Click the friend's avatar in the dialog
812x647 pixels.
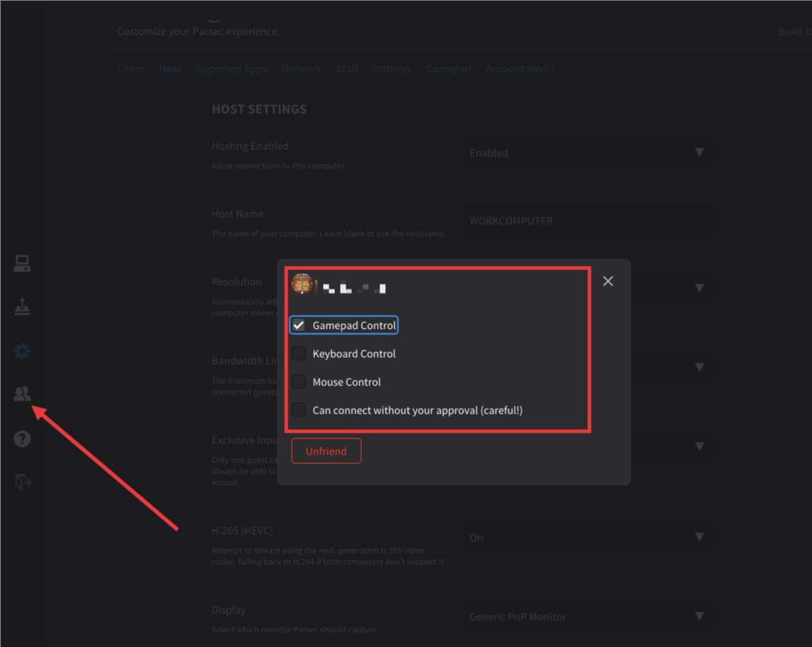pos(302,284)
